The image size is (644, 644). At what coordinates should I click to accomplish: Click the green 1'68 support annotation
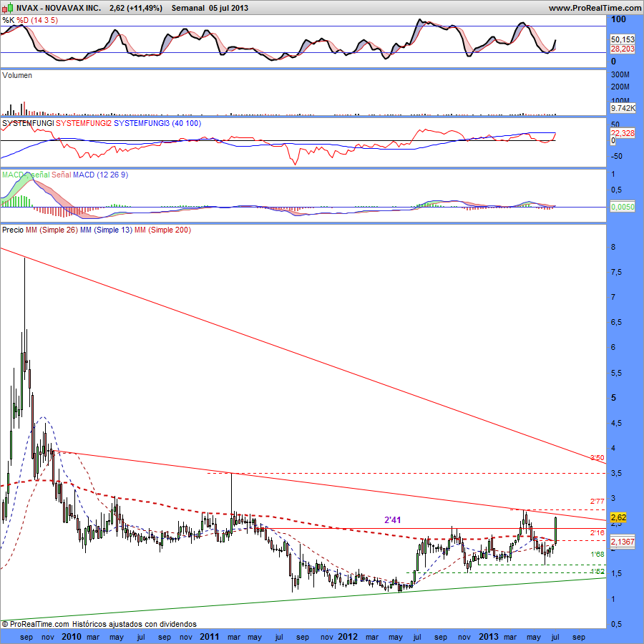point(597,555)
